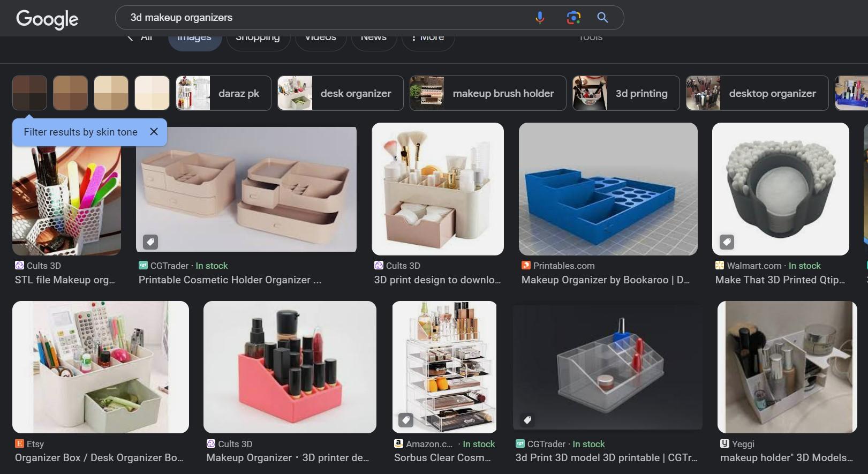Refine search with the desk organizer chip
This screenshot has width=868, height=474.
[341, 93]
